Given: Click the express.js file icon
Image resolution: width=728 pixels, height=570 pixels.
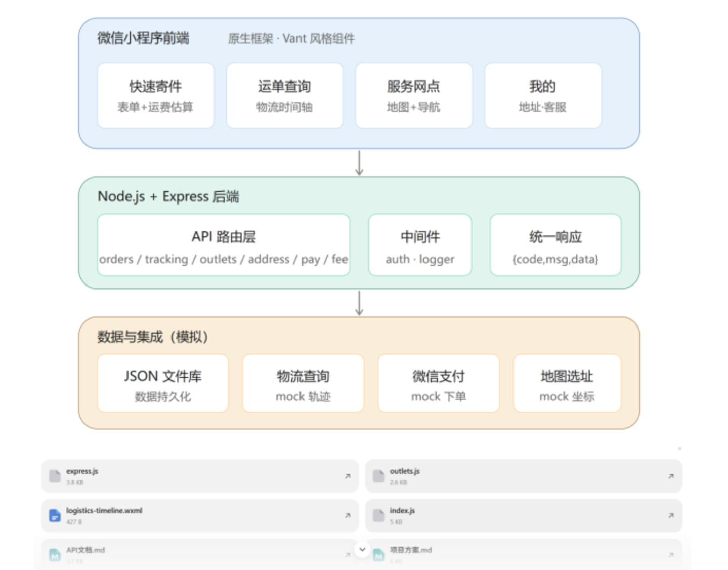Looking at the screenshot, I should pyautogui.click(x=55, y=476).
